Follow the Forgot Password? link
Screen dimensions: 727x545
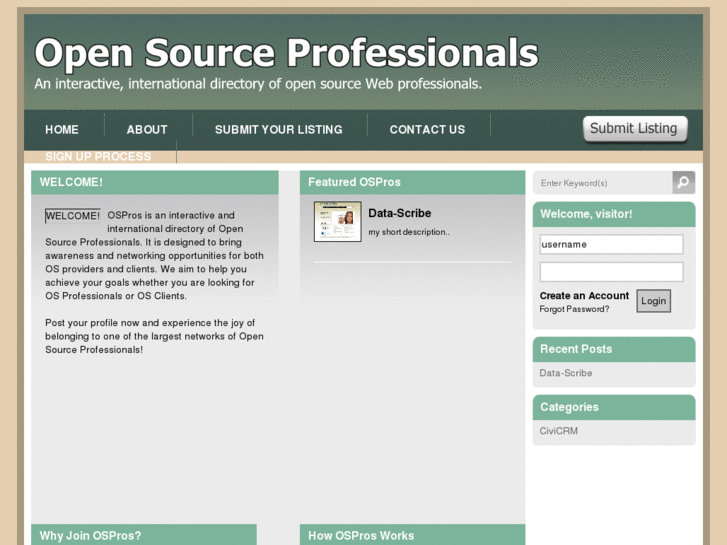[x=574, y=309]
